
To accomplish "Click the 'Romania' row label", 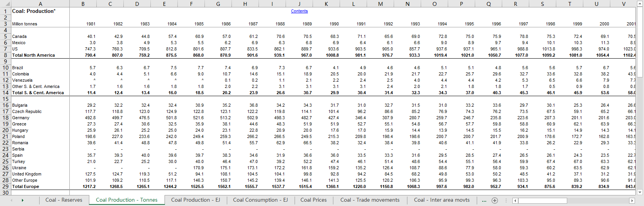I will 20,143.
